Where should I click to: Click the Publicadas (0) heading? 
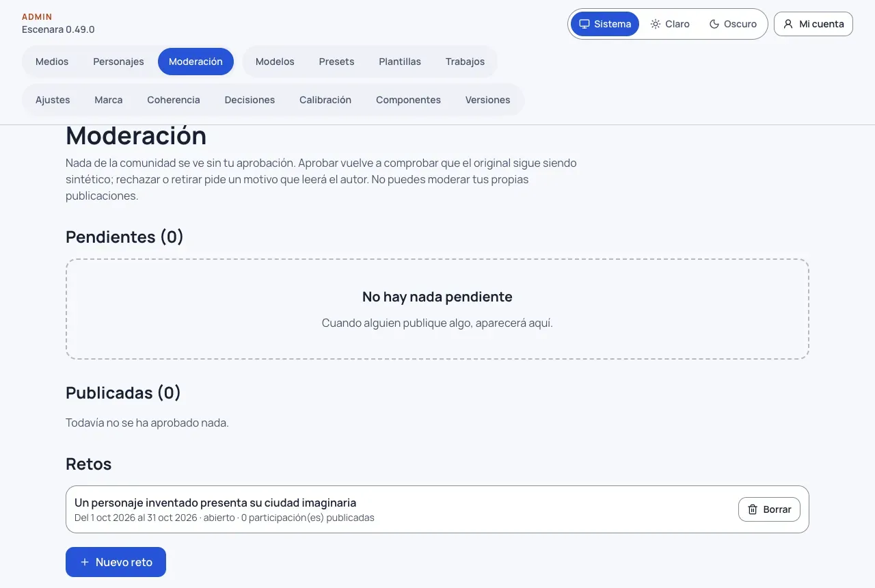tap(123, 392)
